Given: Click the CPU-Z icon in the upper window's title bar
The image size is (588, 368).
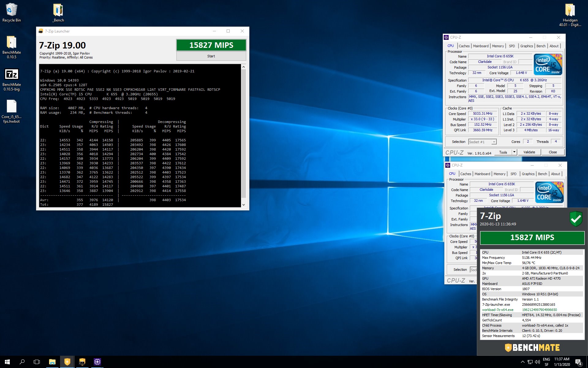Looking at the screenshot, I should pos(446,37).
